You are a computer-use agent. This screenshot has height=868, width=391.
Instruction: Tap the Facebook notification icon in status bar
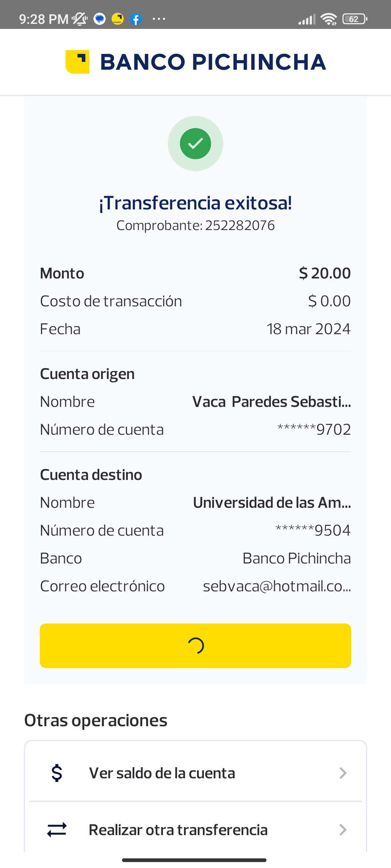(x=136, y=19)
